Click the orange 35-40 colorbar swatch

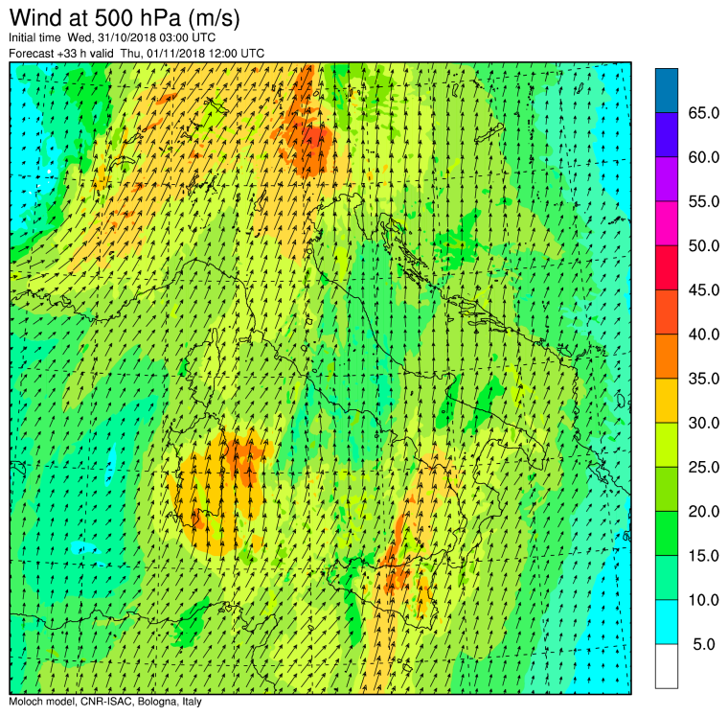pyautogui.click(x=667, y=357)
